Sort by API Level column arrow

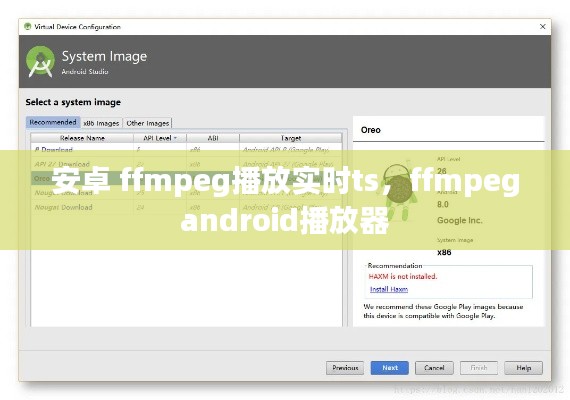(175, 138)
